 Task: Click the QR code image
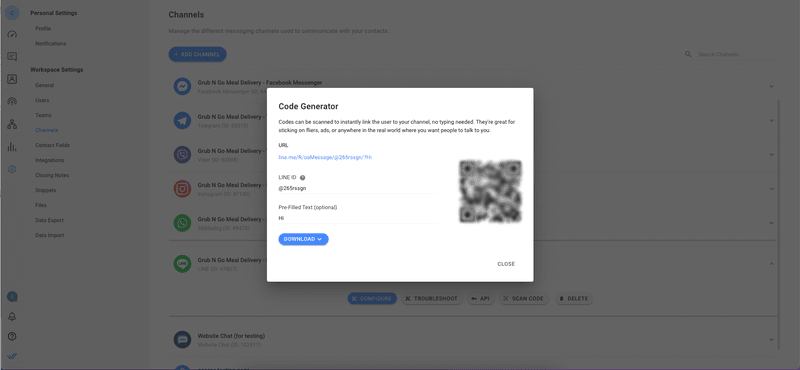[x=490, y=191]
